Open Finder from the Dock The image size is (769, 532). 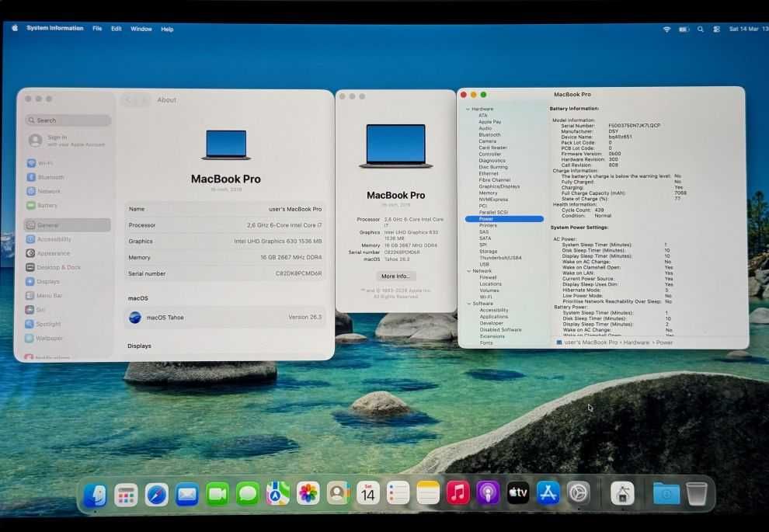[x=95, y=494]
